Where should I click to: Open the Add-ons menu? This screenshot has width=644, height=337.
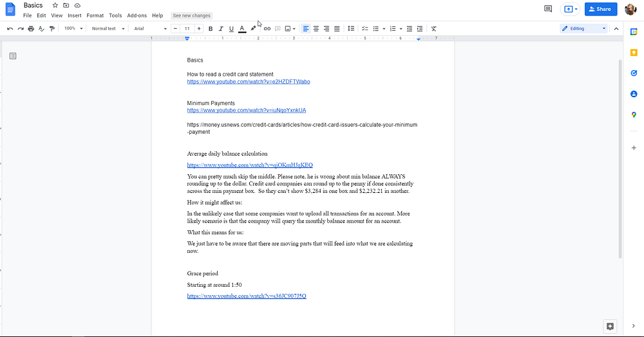[x=137, y=15]
